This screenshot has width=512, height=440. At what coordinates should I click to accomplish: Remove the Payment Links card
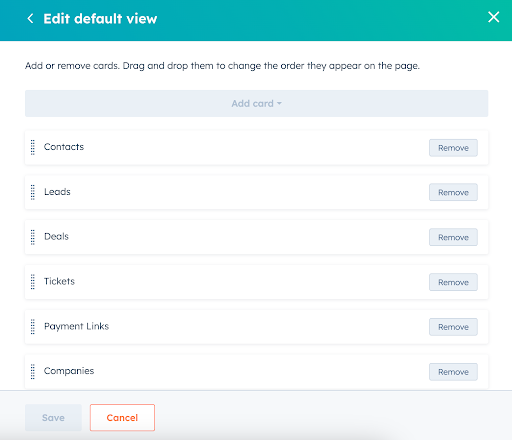pos(453,327)
